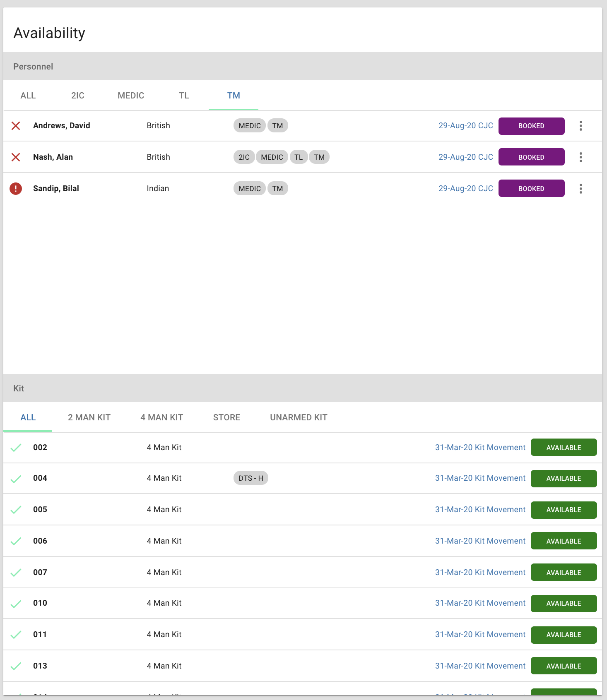Click the kit number 010

[x=40, y=603]
